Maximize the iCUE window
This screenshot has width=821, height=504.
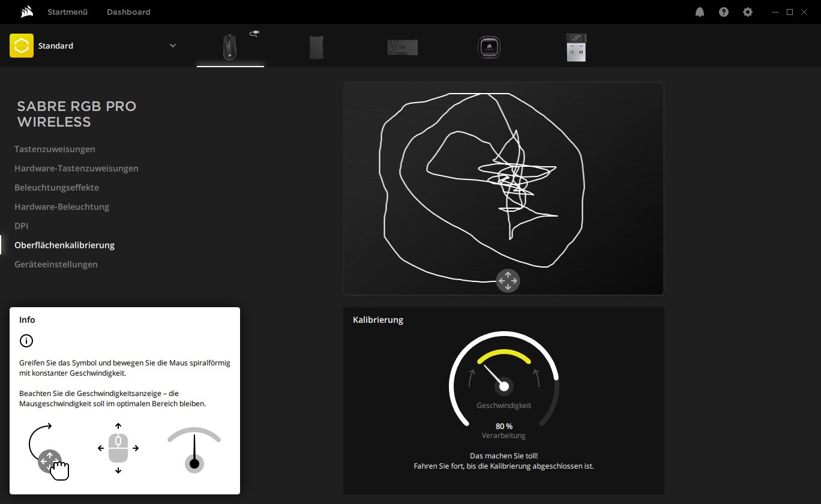click(790, 12)
